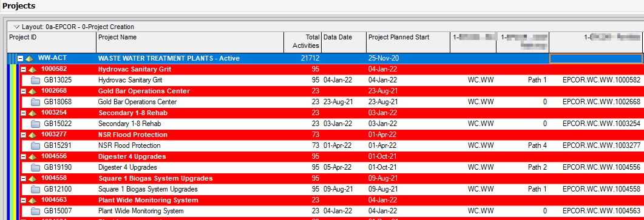Viewport: 644px width, 220px height.
Task: Click the selected orange-outlined cell in WW-ACT row
Action: (x=596, y=59)
